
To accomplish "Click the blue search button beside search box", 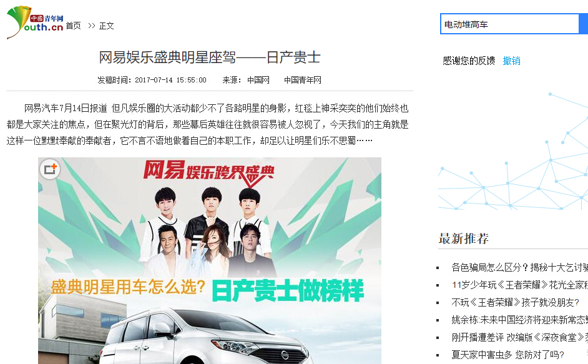I will [584, 24].
